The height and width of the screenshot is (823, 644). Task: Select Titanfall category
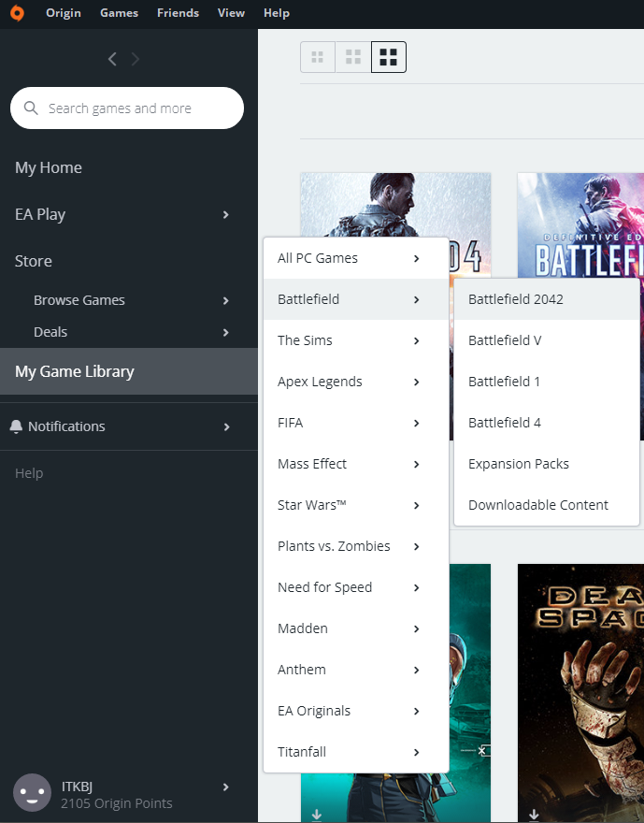[x=356, y=752]
